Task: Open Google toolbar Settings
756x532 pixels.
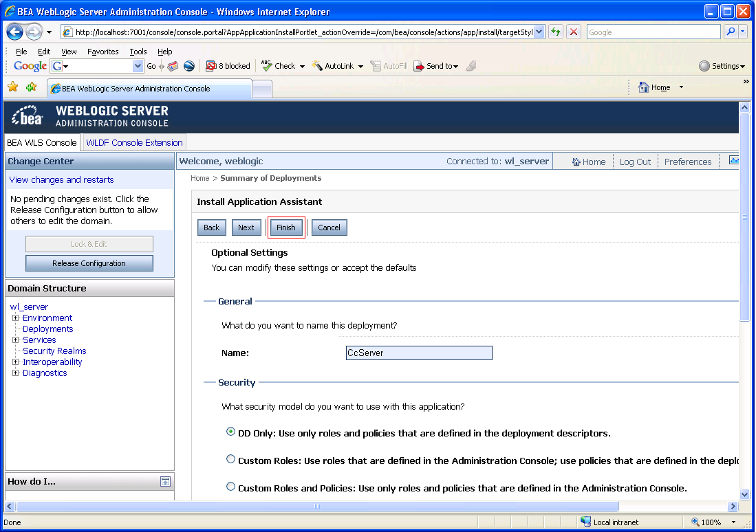Action: pos(722,66)
